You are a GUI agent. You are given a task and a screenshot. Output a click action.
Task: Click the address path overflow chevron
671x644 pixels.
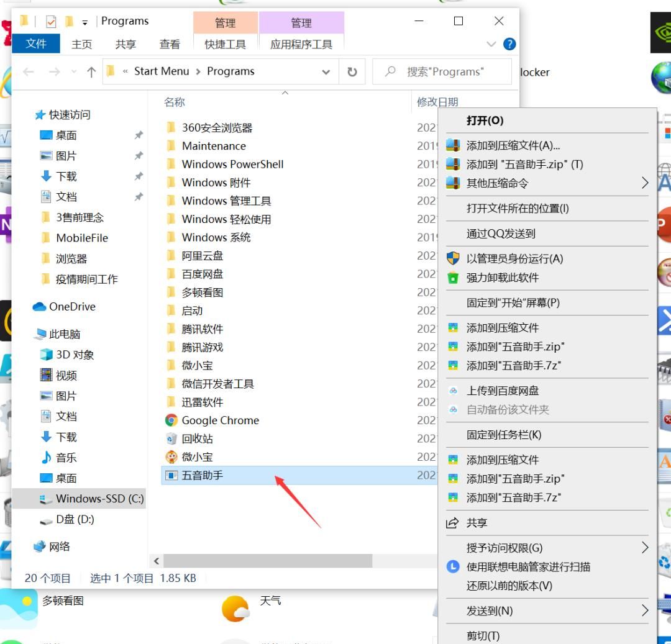point(126,71)
